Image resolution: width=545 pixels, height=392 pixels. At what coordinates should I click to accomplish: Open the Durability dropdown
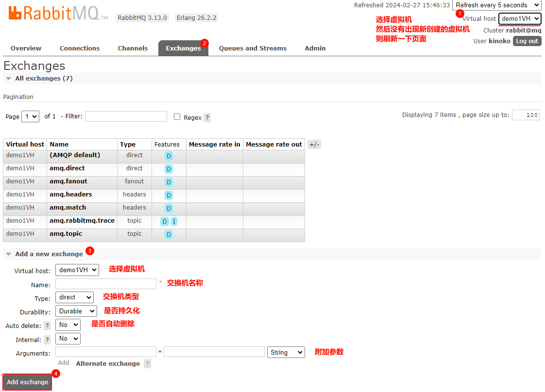tap(76, 311)
